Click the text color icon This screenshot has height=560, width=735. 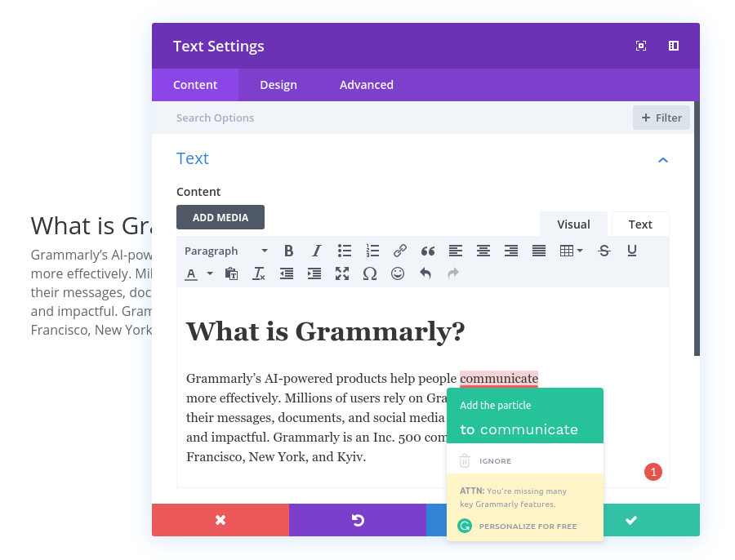coord(191,273)
